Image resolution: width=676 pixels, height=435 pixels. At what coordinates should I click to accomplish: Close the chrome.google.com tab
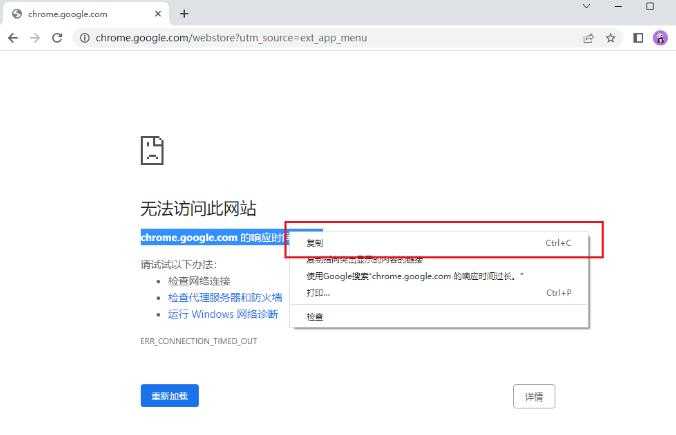158,14
